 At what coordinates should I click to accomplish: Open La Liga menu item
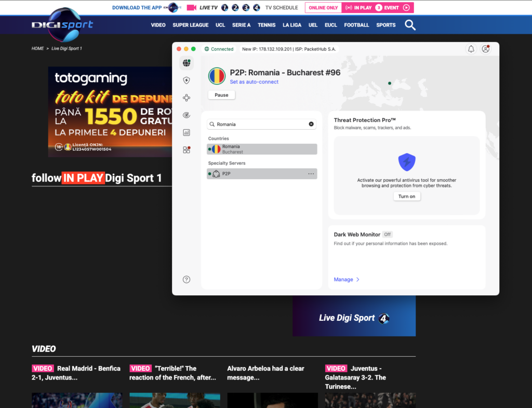click(x=292, y=25)
